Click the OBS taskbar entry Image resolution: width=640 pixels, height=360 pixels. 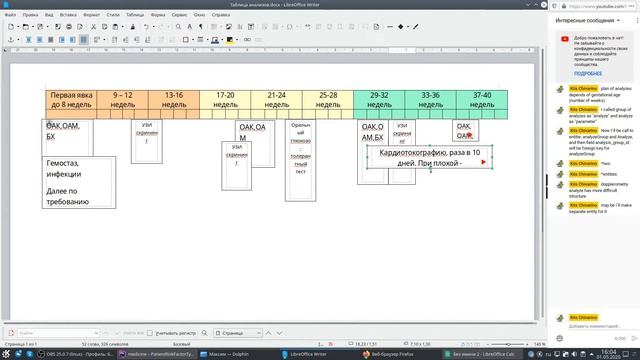(75, 354)
